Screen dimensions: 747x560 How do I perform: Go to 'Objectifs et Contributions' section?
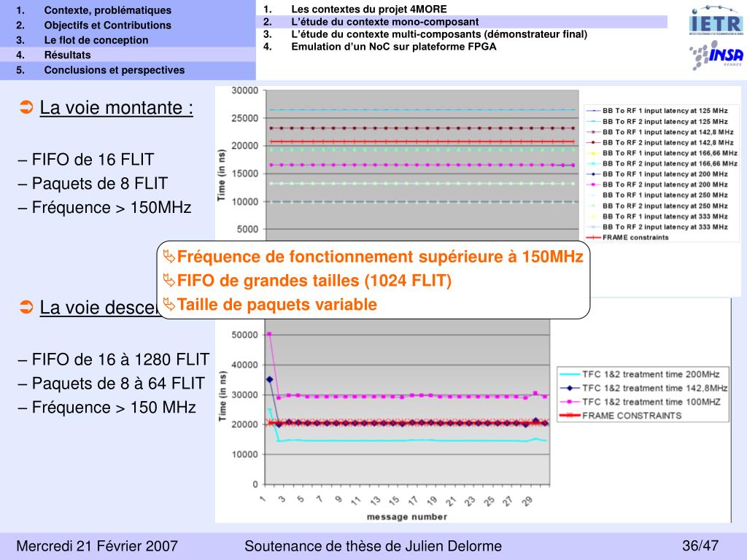click(x=108, y=26)
